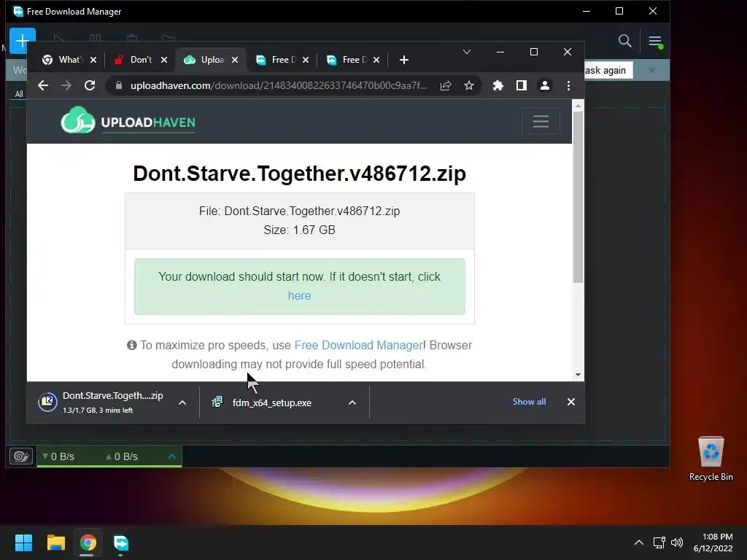Click the UploadHaven logo

128,120
